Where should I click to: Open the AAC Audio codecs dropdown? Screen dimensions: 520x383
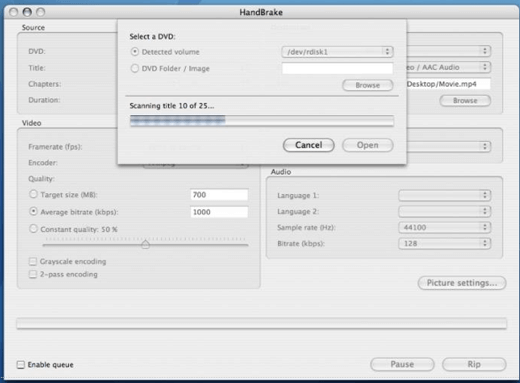[448, 67]
